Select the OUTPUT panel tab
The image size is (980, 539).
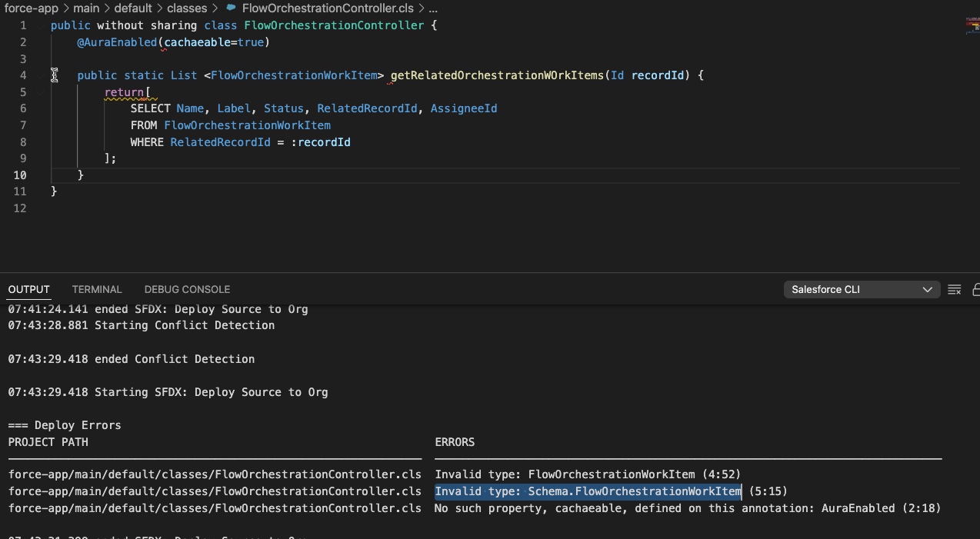[x=28, y=290]
